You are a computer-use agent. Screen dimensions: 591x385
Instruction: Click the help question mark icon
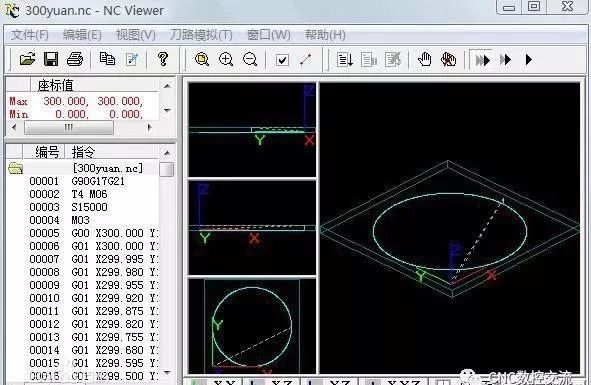(163, 59)
